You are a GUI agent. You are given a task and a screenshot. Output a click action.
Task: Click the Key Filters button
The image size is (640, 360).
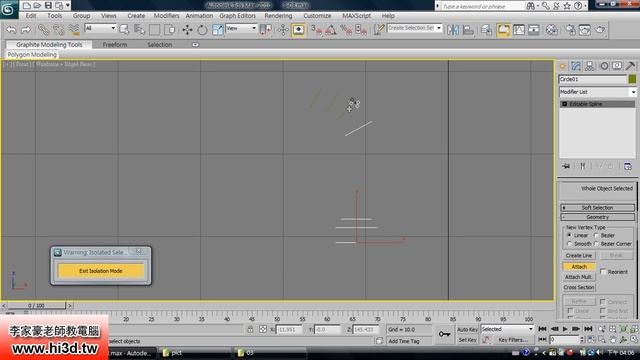513,340
